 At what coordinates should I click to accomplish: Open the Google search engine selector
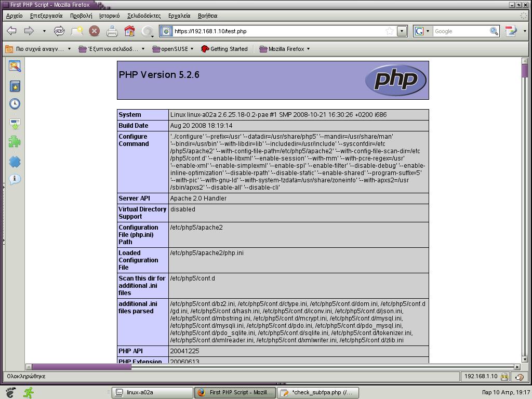coord(422,31)
